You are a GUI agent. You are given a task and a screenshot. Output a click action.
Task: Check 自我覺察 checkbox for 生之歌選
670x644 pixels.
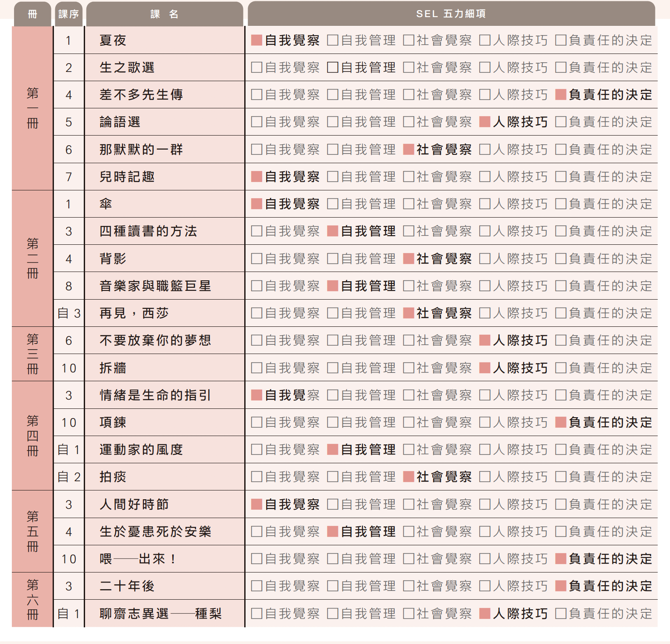tap(256, 68)
